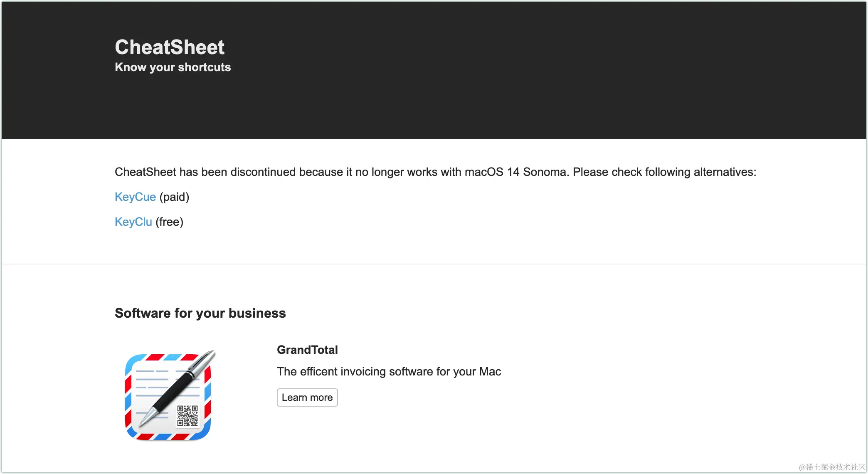Screen dimensions: 868x474
Task: Click the efficient invoicing software description
Action: [x=389, y=371]
